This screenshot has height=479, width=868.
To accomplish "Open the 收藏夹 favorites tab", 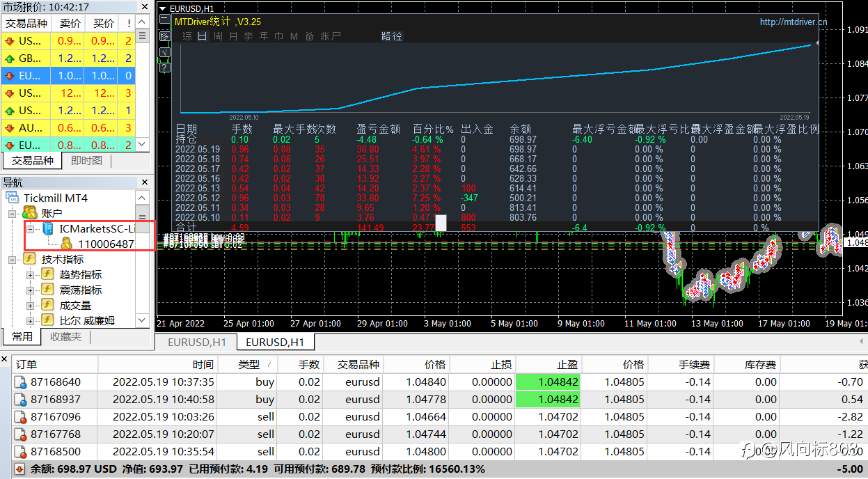I will 65,337.
